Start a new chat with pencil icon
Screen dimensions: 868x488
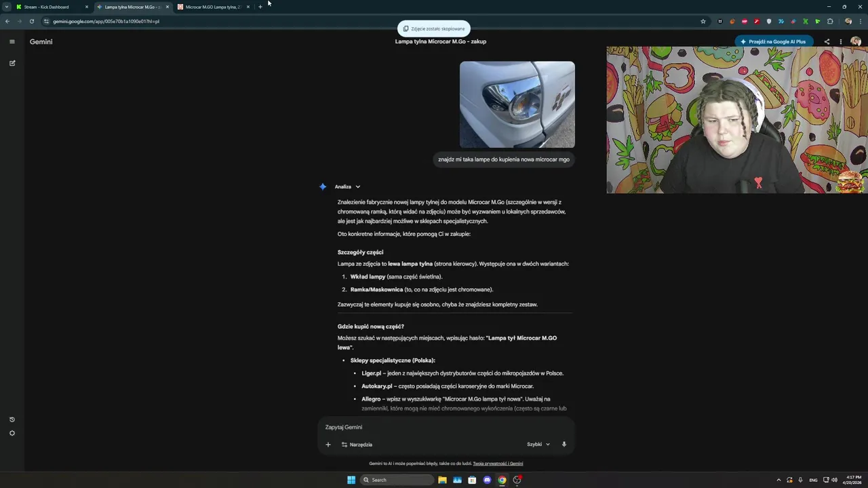click(x=12, y=63)
